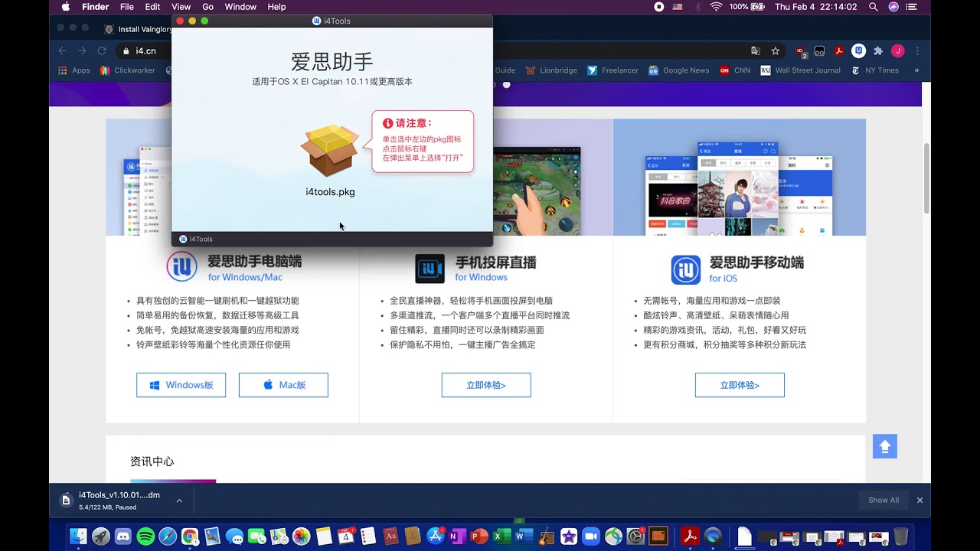Select the i4tools.pkg box icon
980x551 pixels.
pos(330,151)
